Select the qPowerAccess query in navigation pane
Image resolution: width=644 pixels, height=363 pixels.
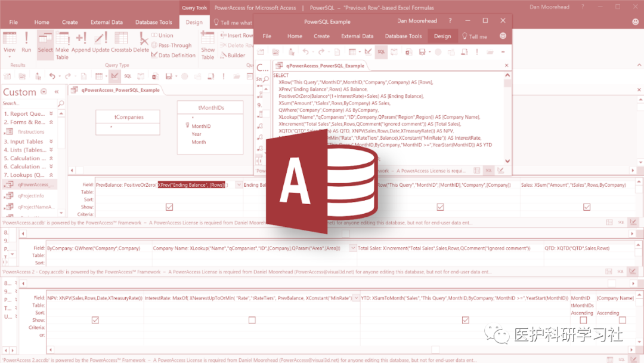coord(30,184)
